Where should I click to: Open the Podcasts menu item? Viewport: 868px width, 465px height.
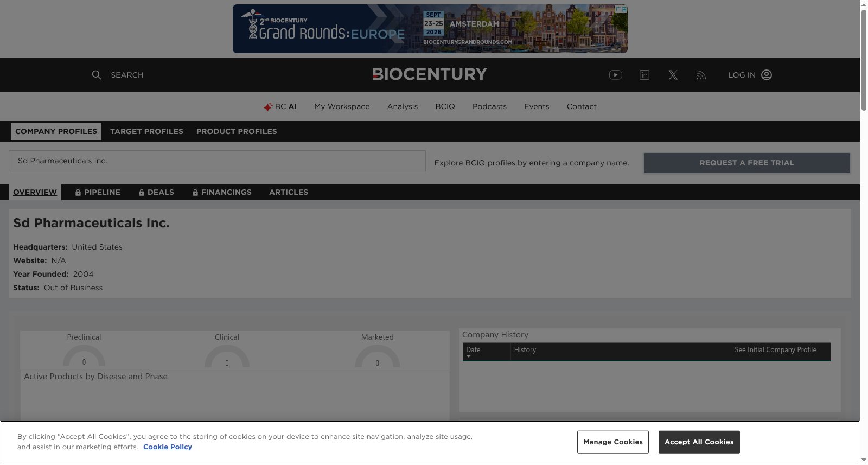(489, 107)
